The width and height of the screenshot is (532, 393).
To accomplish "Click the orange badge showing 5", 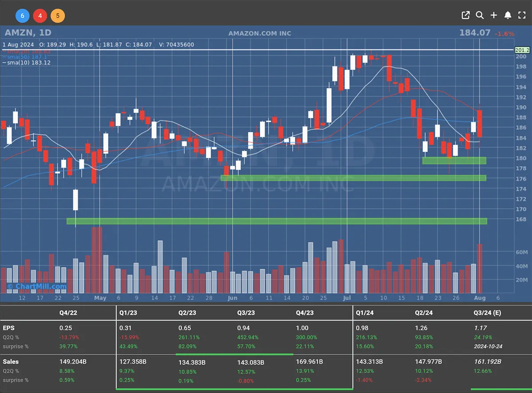I will [x=58, y=16].
